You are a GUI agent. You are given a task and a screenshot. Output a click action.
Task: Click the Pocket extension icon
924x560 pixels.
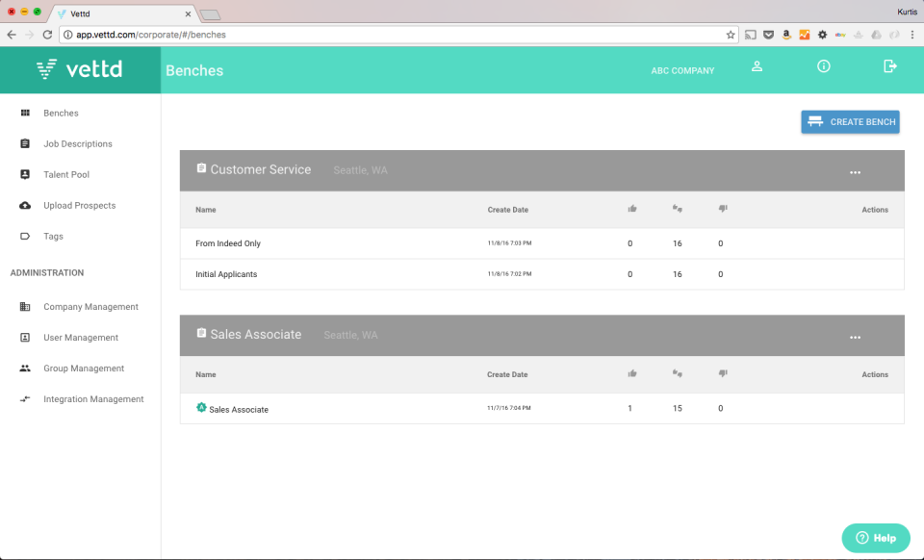[x=768, y=35]
